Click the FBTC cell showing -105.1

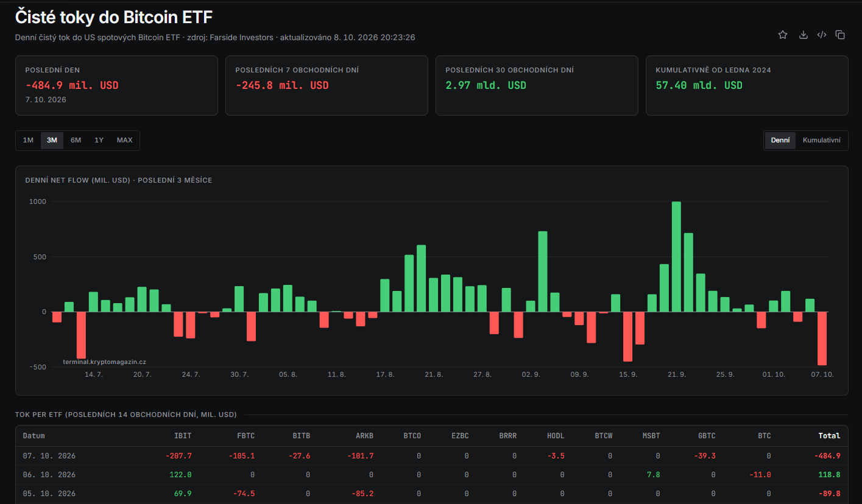(242, 456)
